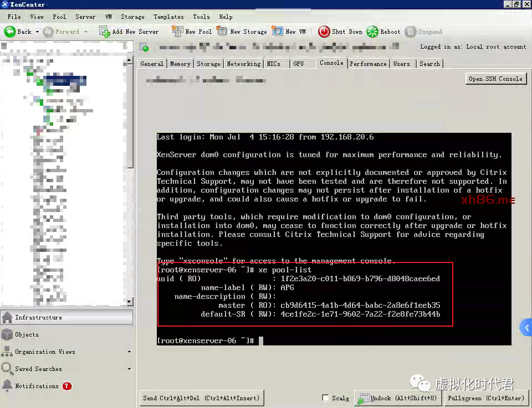
Task: Start the New VM wizard
Action: point(289,32)
